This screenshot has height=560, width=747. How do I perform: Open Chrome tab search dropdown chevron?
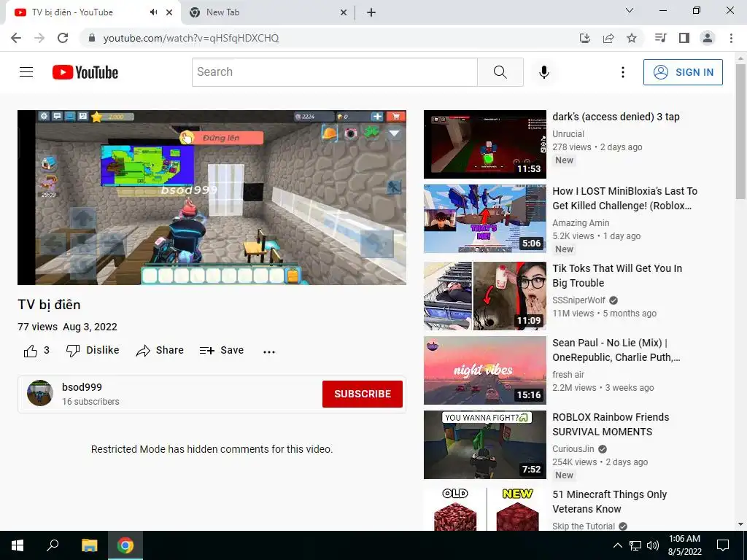pos(630,10)
